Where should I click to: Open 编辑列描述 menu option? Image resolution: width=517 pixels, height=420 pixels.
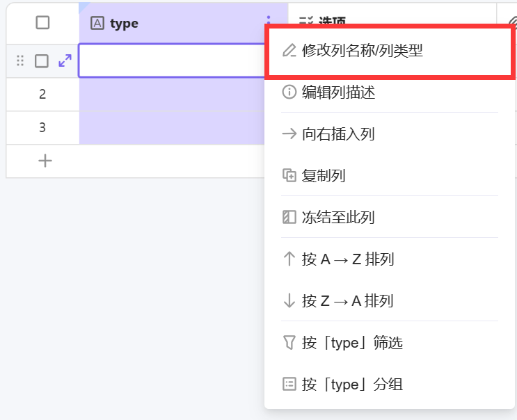pyautogui.click(x=339, y=92)
